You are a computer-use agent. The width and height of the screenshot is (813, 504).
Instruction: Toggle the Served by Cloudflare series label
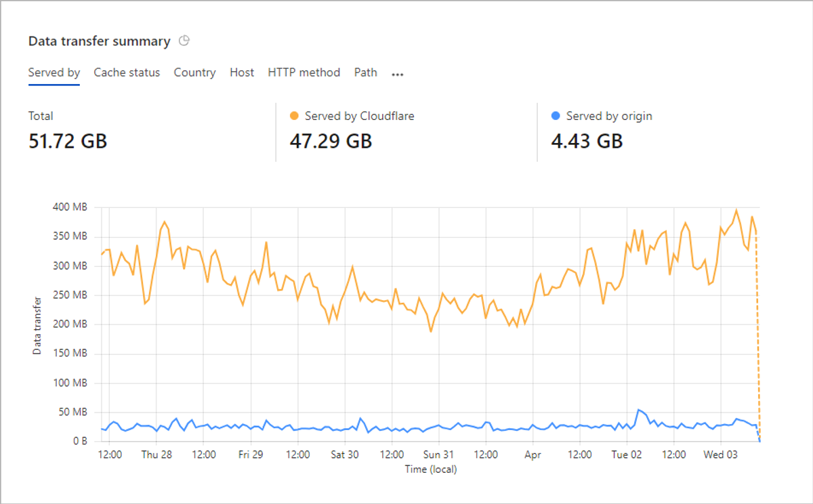pyautogui.click(x=360, y=116)
